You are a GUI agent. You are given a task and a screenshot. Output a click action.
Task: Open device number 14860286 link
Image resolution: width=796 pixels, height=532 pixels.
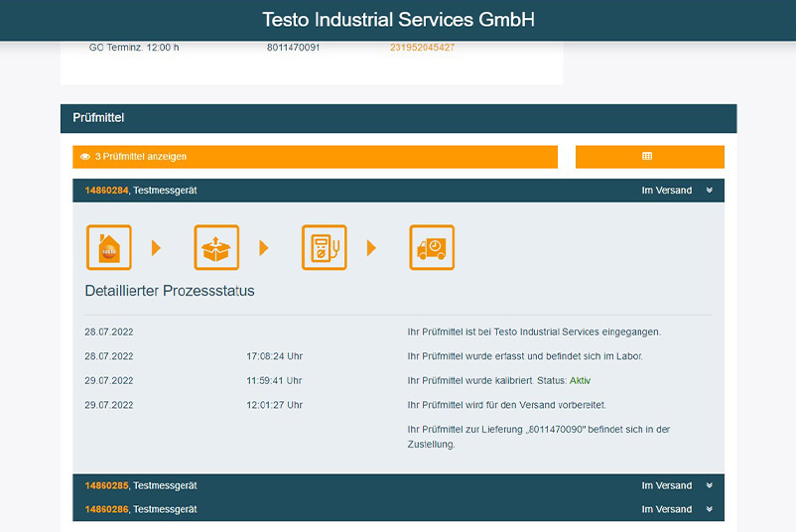106,509
